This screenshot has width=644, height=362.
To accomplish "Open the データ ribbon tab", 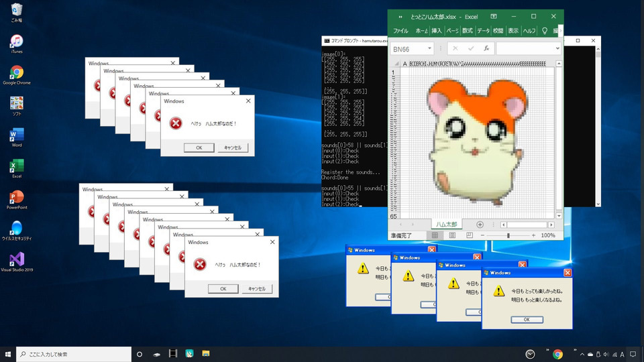I will coord(483,31).
